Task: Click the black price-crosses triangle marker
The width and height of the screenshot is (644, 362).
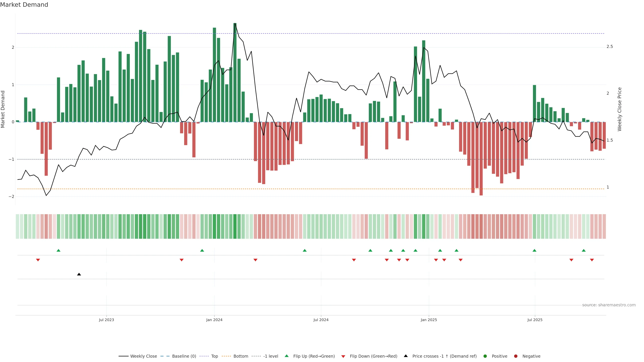Action: (x=79, y=274)
